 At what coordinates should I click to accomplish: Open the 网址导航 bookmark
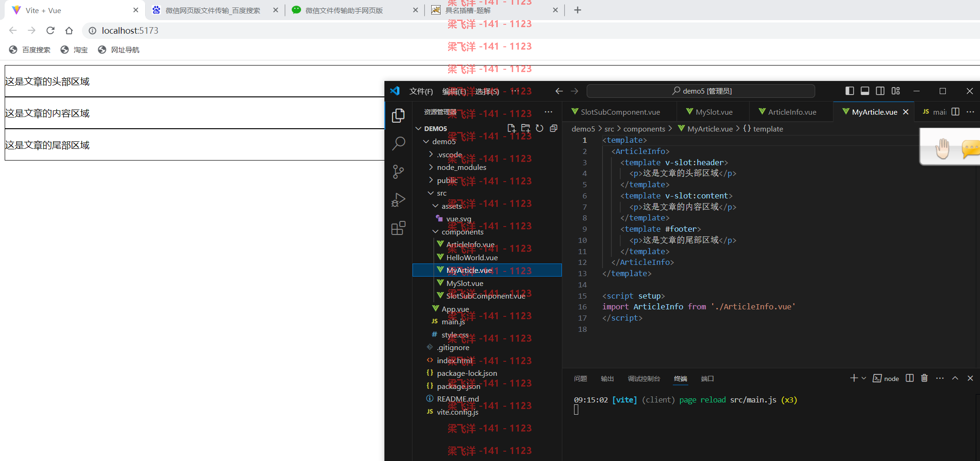click(x=118, y=50)
